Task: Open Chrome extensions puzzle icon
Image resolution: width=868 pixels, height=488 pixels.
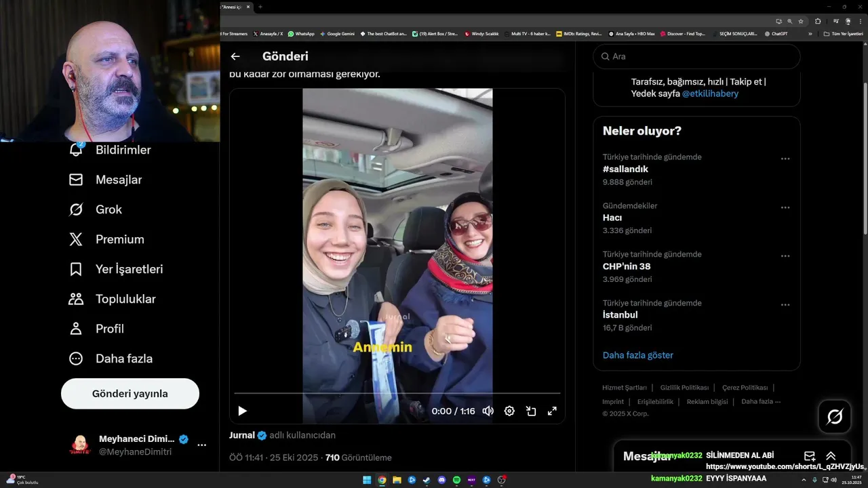Action: coord(818,21)
